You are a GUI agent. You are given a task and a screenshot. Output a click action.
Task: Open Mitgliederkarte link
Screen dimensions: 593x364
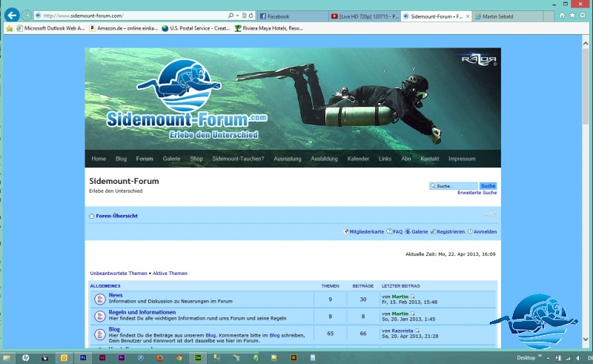coord(366,231)
